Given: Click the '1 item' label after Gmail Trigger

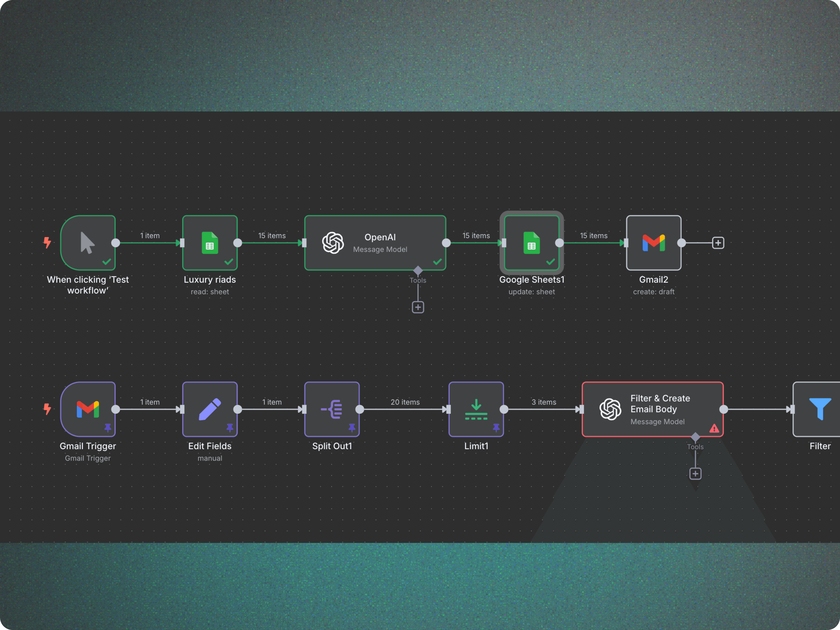Looking at the screenshot, I should click(x=150, y=402).
